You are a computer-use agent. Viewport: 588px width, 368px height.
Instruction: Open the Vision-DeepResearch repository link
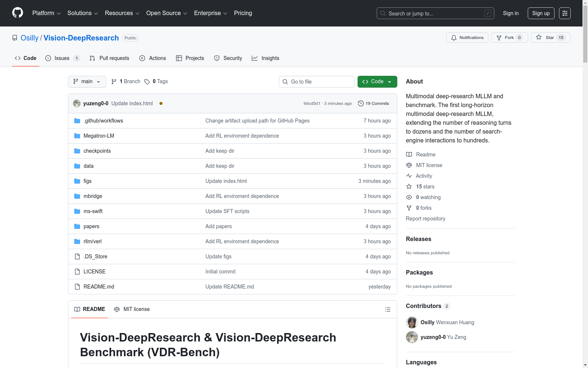81,38
